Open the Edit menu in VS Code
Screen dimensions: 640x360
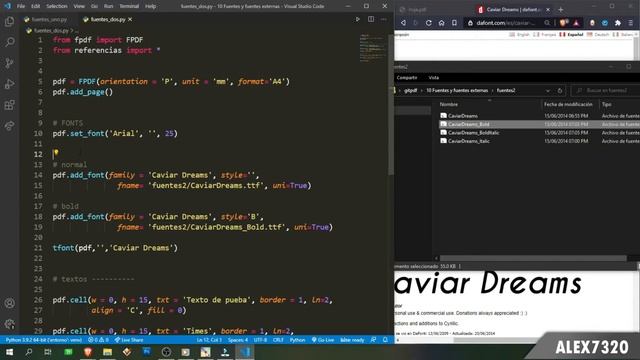click(x=36, y=6)
